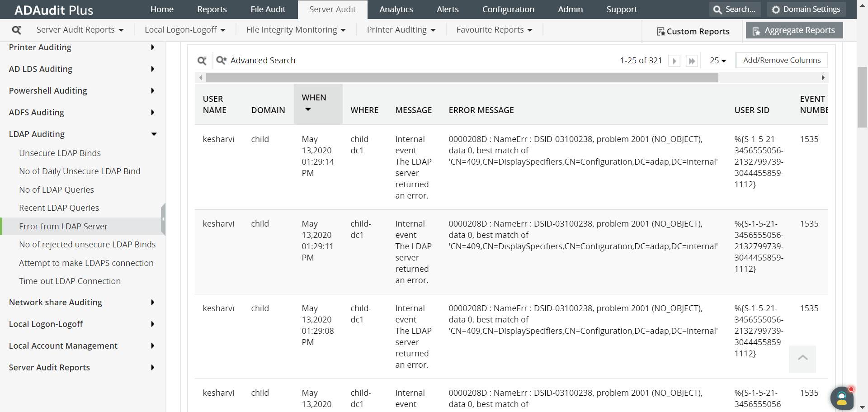The height and width of the screenshot is (412, 868).
Task: Click the quick search icon in the report toolbar
Action: (202, 61)
